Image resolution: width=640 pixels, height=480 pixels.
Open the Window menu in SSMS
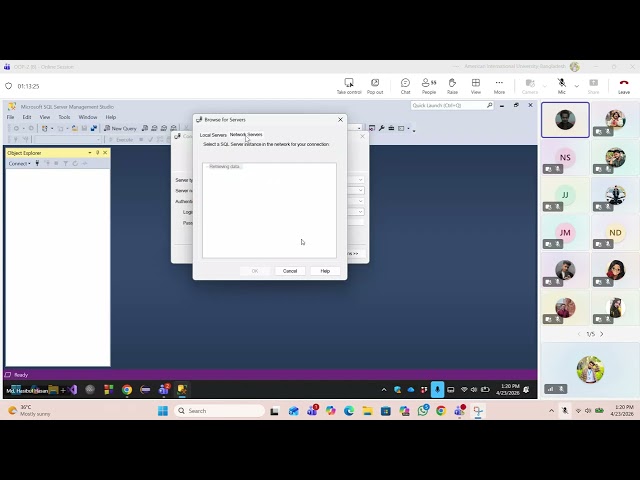pyautogui.click(x=88, y=117)
